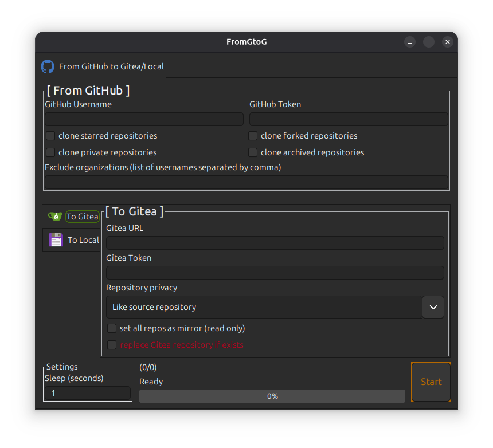This screenshot has height=448, width=493.
Task: Click the 'Settings' group label
Action: point(62,367)
